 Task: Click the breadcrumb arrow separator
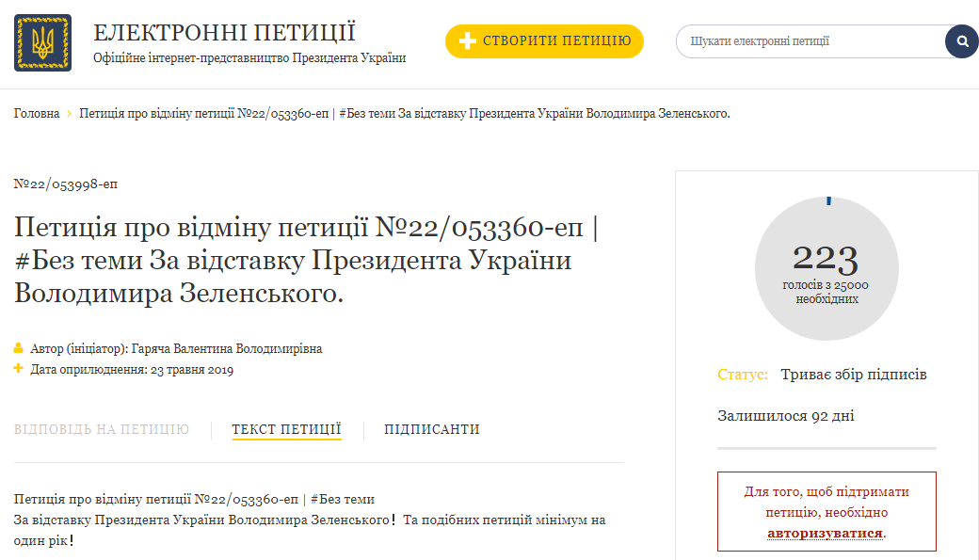(70, 114)
